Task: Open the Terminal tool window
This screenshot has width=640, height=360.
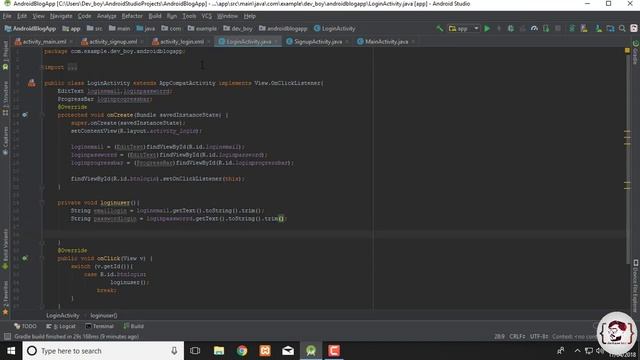Action: coord(99,326)
